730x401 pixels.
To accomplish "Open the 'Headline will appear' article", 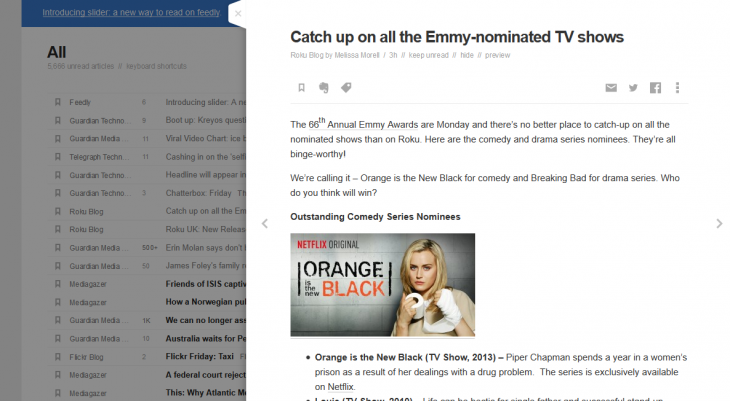I will (x=205, y=175).
